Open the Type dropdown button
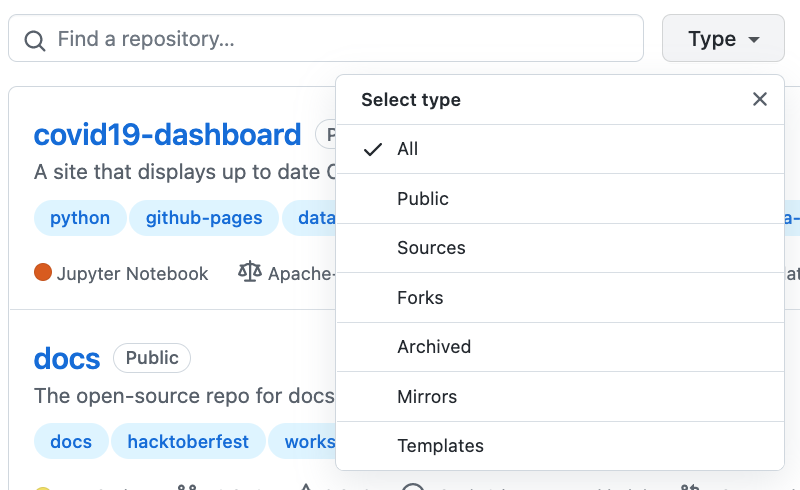The height and width of the screenshot is (490, 800). (723, 38)
